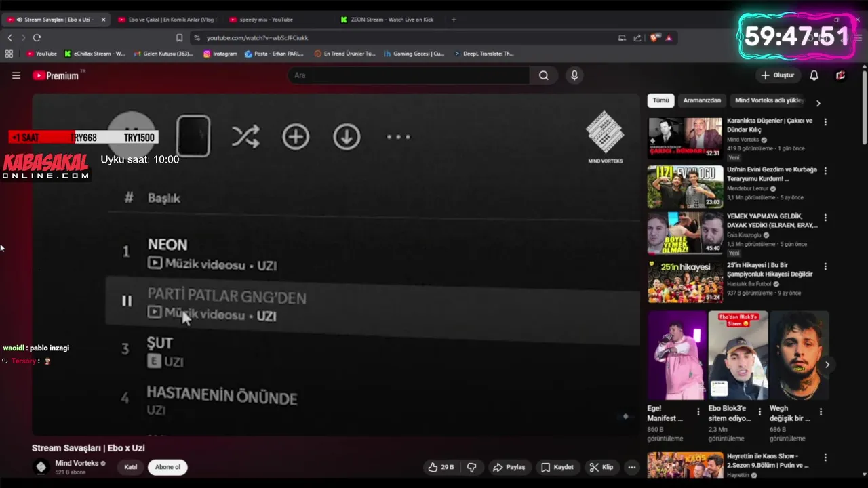Open options menu for Uzi'nin Evini Gezdim
868x488 pixels.
click(x=825, y=171)
